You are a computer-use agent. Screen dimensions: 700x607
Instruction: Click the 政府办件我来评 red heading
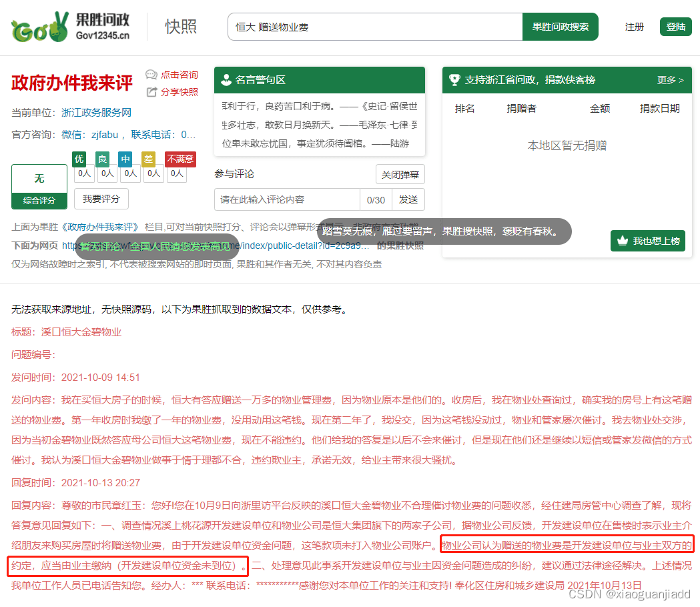pos(72,83)
